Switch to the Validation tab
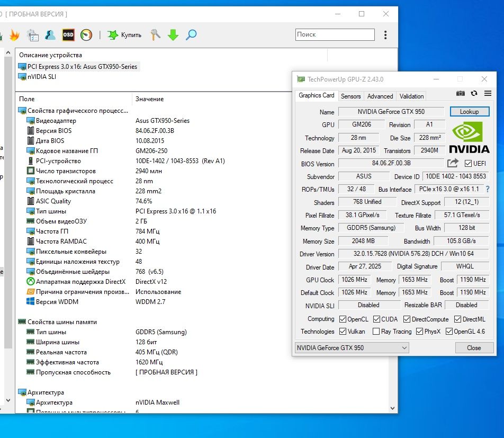 (411, 96)
